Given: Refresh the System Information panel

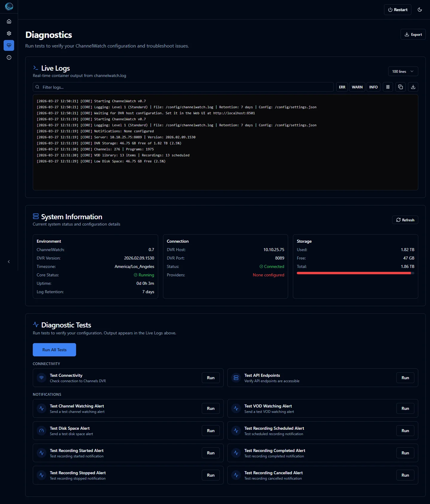Looking at the screenshot, I should click(405, 220).
